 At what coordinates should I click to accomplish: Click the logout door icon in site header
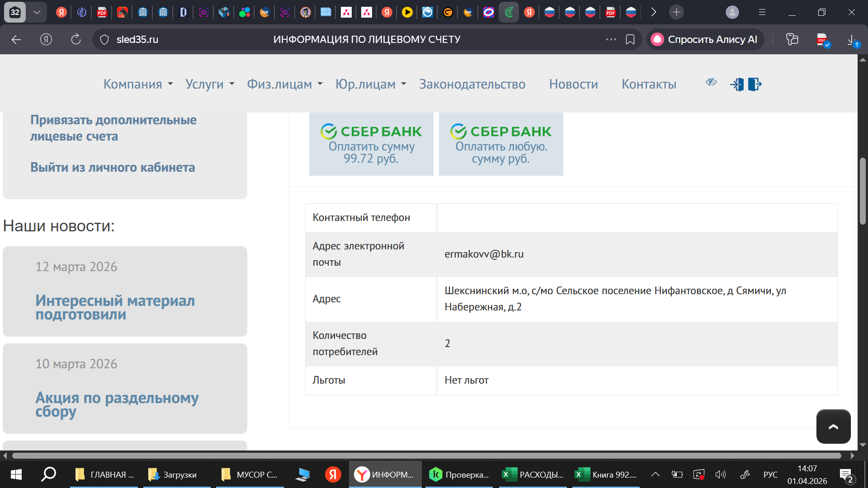[x=755, y=84]
